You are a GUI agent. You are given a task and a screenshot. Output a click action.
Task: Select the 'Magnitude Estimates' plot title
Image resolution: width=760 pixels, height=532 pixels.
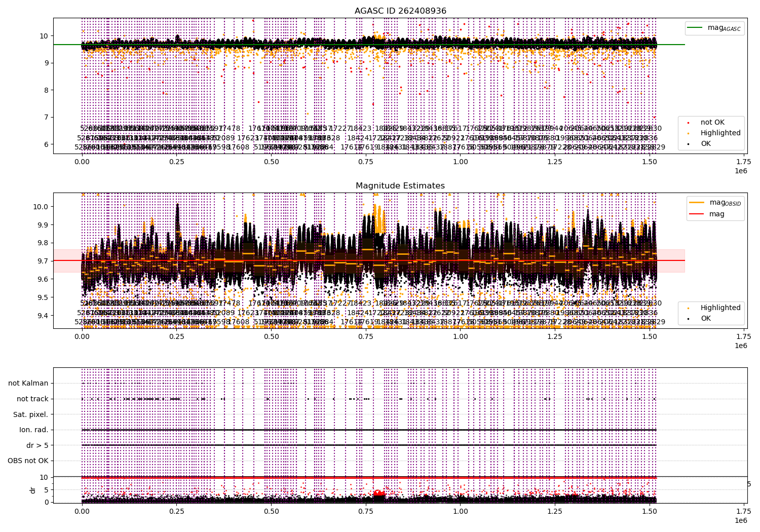click(x=400, y=186)
